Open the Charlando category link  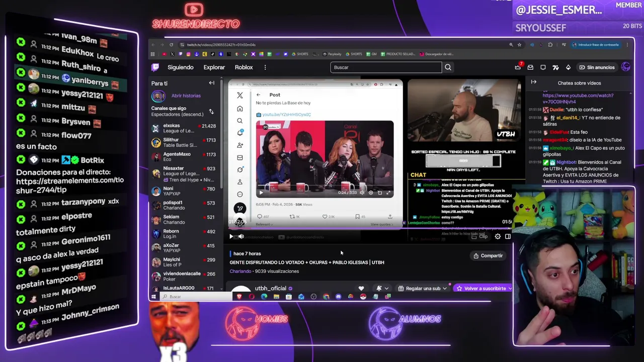pos(240,271)
